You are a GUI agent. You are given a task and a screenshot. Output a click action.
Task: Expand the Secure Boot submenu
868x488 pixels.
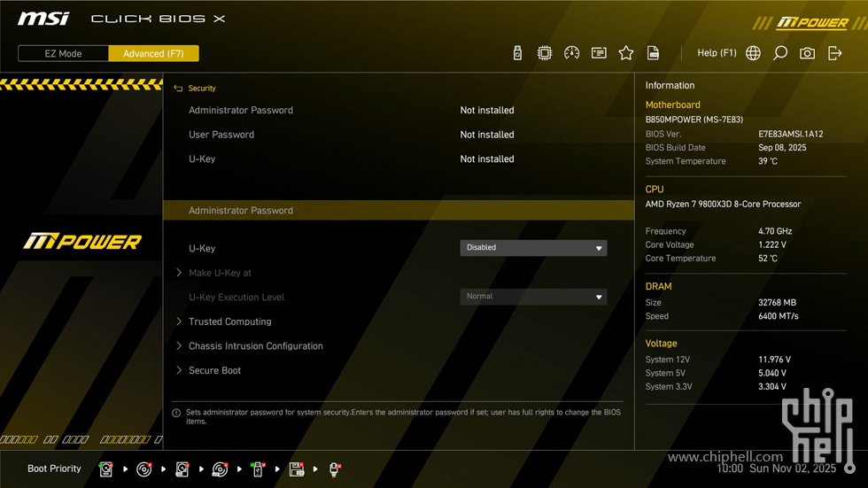(214, 370)
